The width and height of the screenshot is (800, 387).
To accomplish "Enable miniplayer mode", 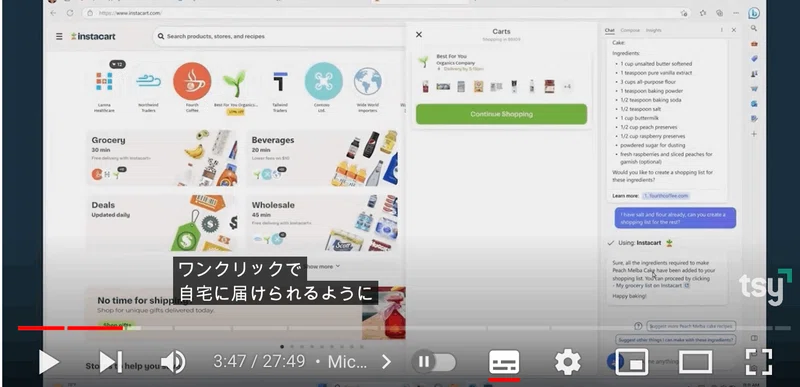I will 632,363.
